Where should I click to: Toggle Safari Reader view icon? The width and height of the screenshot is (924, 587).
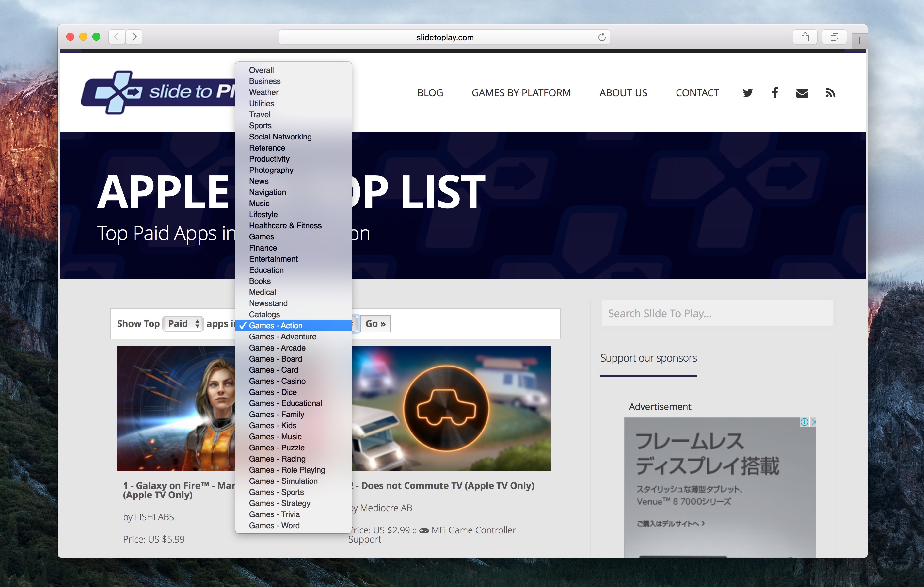tap(289, 37)
